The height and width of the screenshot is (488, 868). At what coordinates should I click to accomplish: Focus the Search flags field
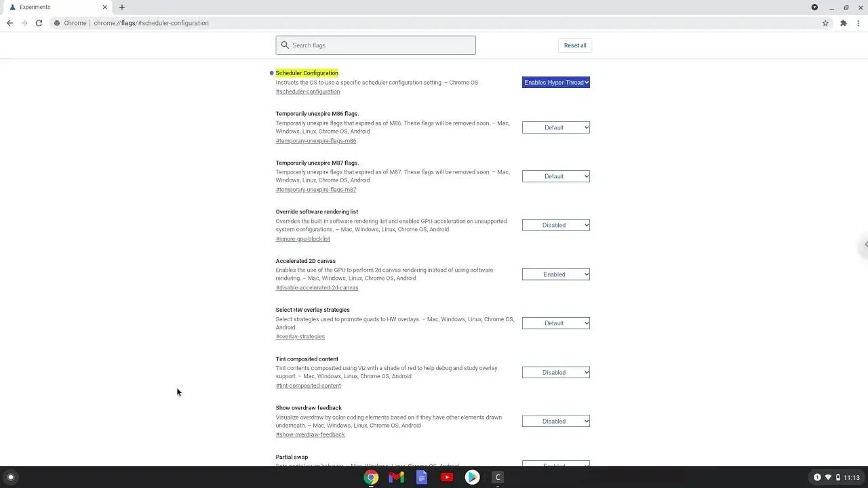pos(376,45)
